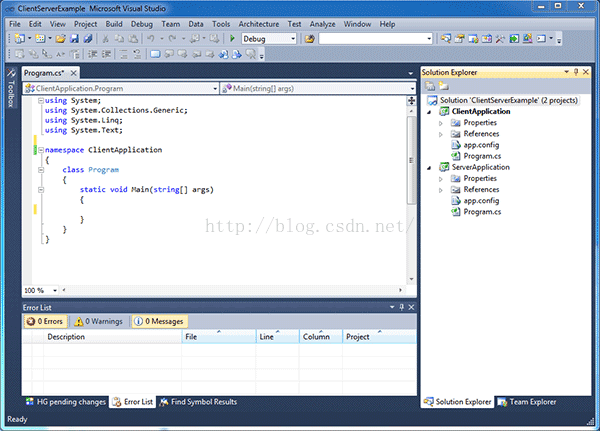600x431 pixels.
Task: Click the Copy icon in toolbar
Action: coord(119,39)
